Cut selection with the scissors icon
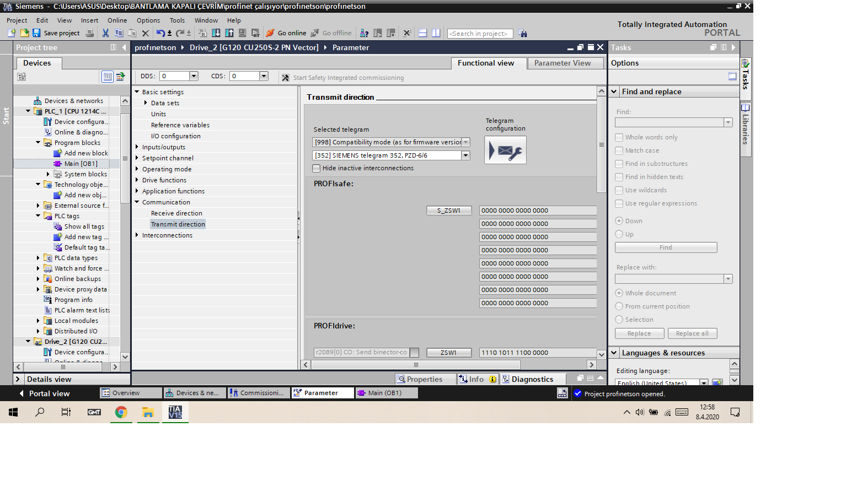 coord(105,33)
